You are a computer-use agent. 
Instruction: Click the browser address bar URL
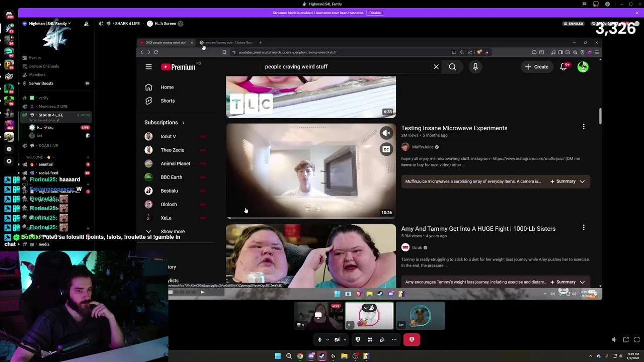[287, 52]
